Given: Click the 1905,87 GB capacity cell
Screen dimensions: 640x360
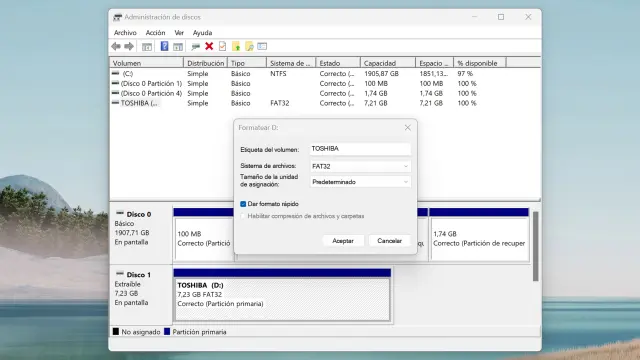Looking at the screenshot, I should (x=381, y=73).
